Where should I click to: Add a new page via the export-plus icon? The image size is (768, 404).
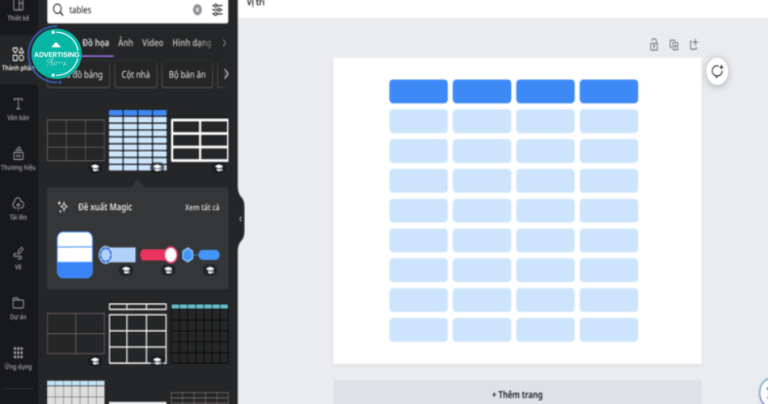point(694,45)
